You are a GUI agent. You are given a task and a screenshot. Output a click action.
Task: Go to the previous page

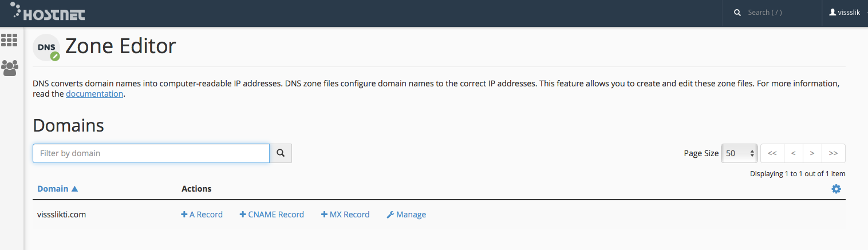click(x=793, y=153)
